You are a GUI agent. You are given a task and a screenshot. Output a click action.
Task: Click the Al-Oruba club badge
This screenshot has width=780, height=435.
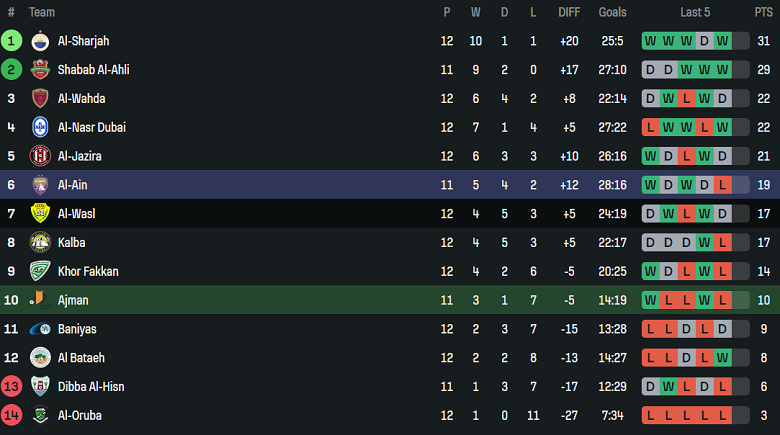40,415
